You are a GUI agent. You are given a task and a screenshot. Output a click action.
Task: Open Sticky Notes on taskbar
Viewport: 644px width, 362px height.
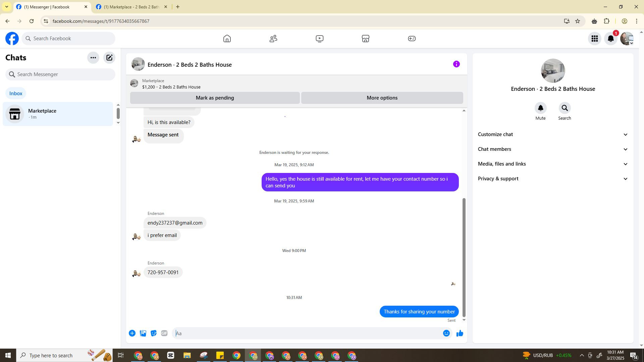tap(220, 355)
